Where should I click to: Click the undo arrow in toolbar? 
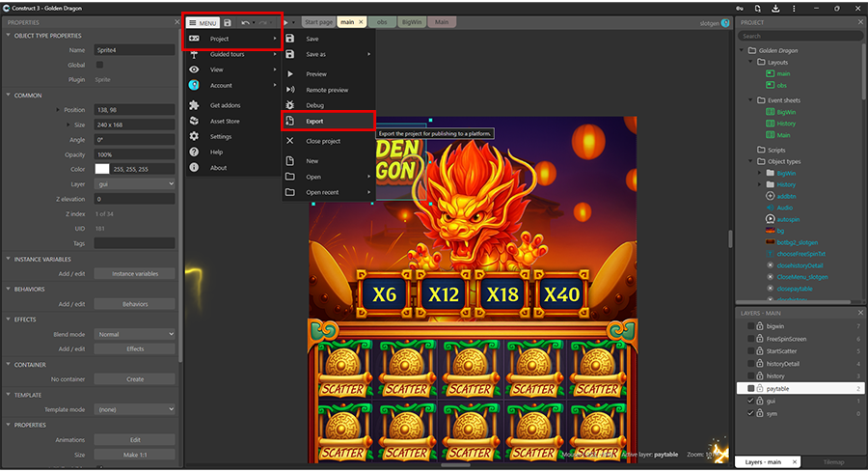[x=245, y=23]
